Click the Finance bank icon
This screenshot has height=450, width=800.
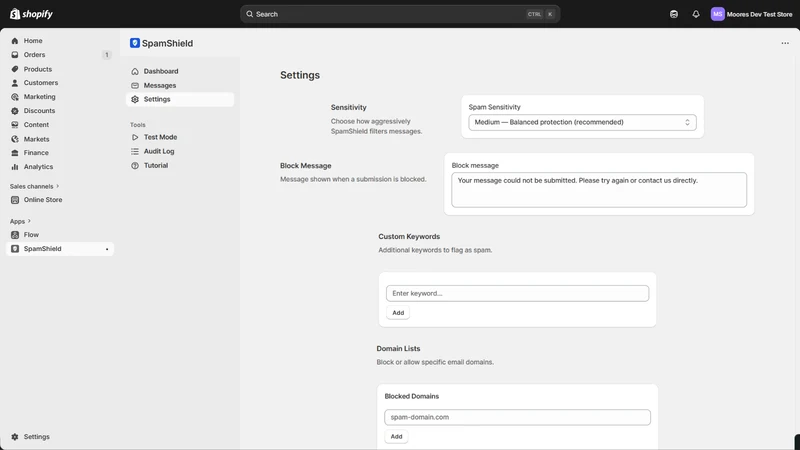pyautogui.click(x=15, y=153)
